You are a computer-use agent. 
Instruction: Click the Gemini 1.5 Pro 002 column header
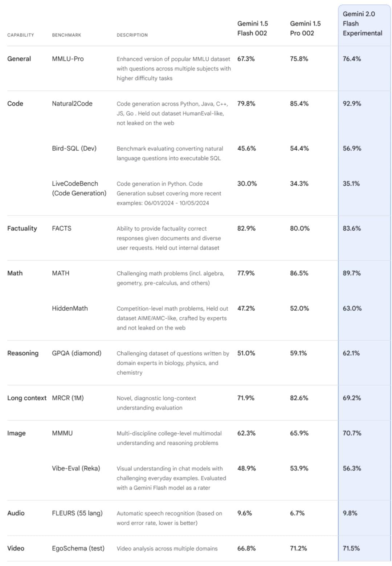tap(305, 28)
